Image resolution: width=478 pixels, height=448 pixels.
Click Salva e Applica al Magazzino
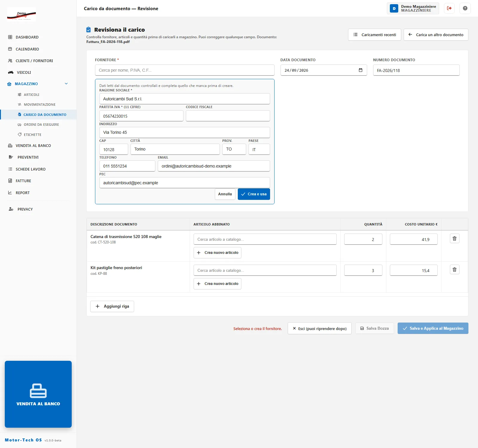pos(433,329)
